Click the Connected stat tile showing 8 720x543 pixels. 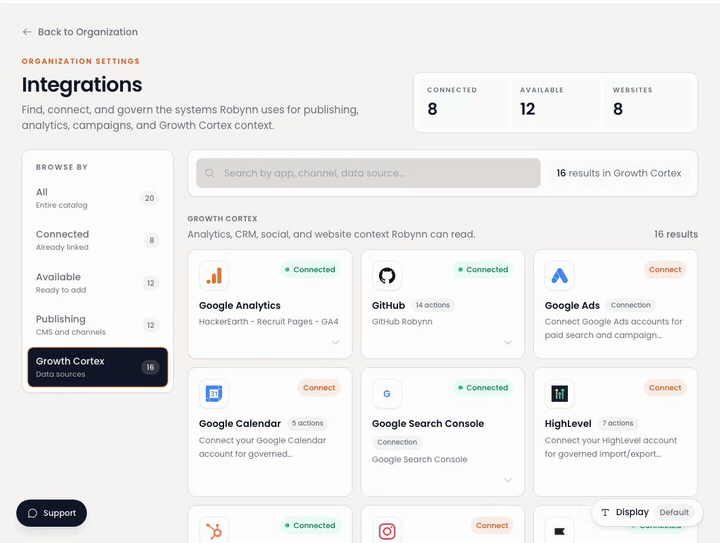(x=464, y=102)
